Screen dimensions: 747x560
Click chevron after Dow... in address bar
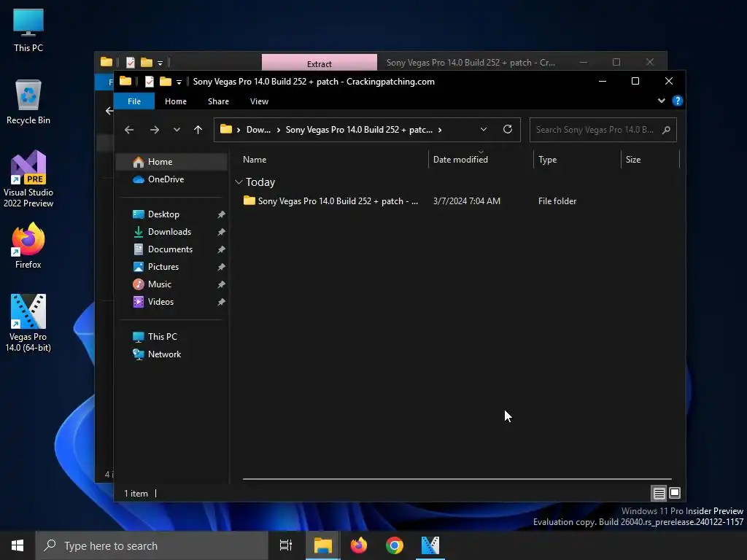pyautogui.click(x=279, y=130)
